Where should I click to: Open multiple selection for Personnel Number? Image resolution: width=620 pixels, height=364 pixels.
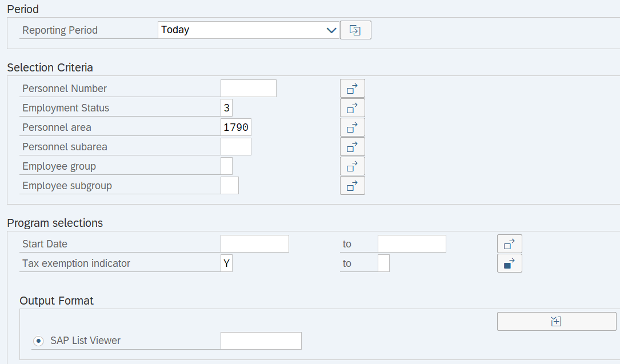pos(352,88)
